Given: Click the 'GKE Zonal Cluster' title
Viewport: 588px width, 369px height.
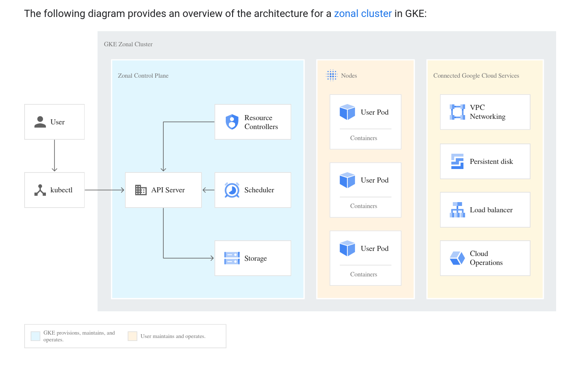Looking at the screenshot, I should (x=128, y=44).
